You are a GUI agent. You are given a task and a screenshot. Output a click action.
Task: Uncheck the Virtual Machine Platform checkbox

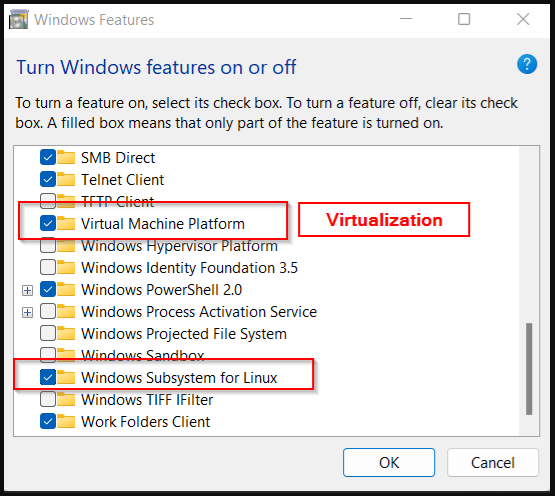coord(48,223)
